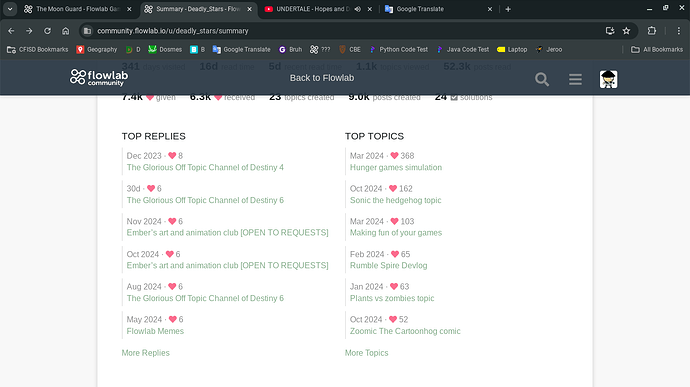Open the Bruh bookmark
The width and height of the screenshot is (690, 387).
pyautogui.click(x=290, y=49)
